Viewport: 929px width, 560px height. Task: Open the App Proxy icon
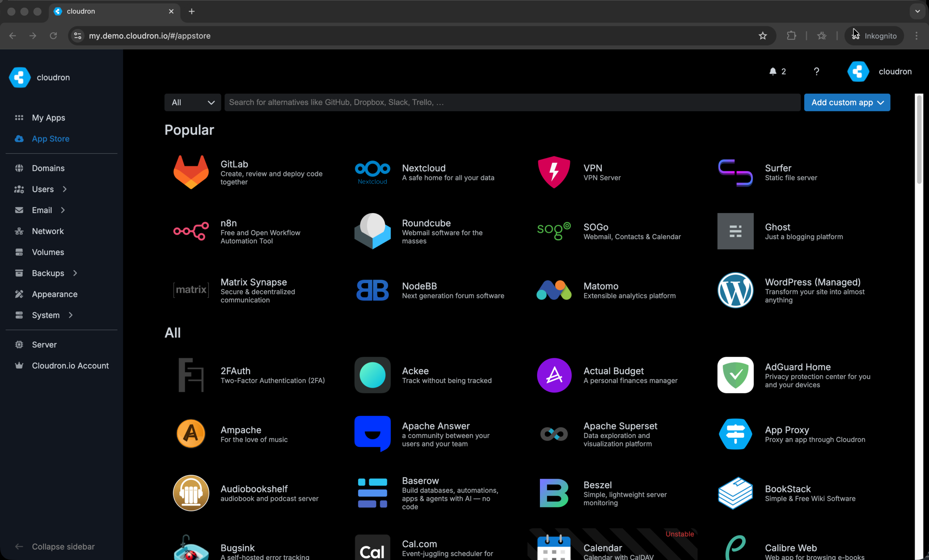[735, 434]
